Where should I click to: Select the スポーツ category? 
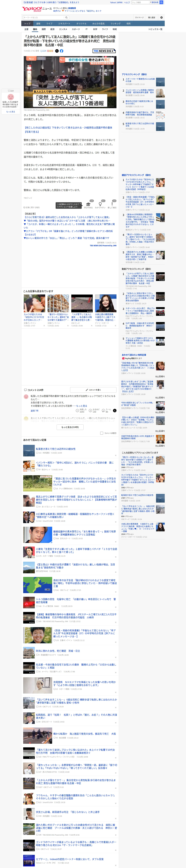tap(76, 29)
